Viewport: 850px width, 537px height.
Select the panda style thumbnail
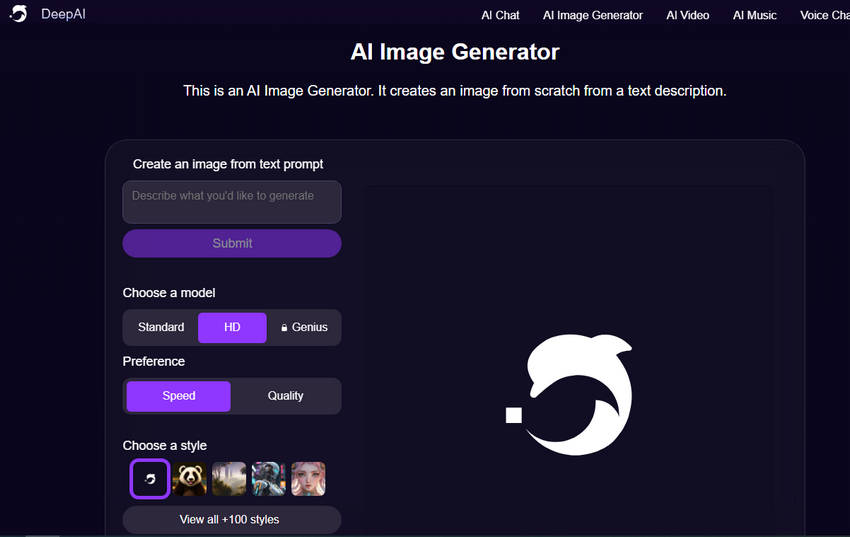189,479
